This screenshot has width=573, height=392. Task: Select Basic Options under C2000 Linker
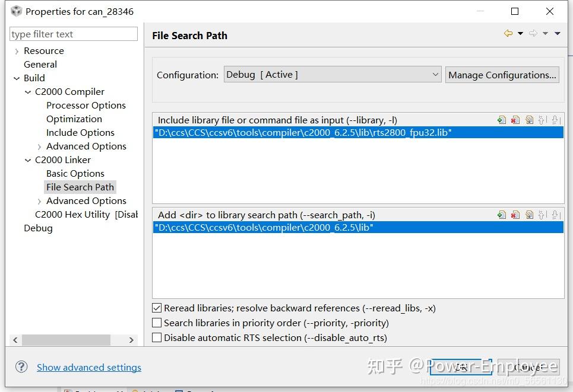75,174
